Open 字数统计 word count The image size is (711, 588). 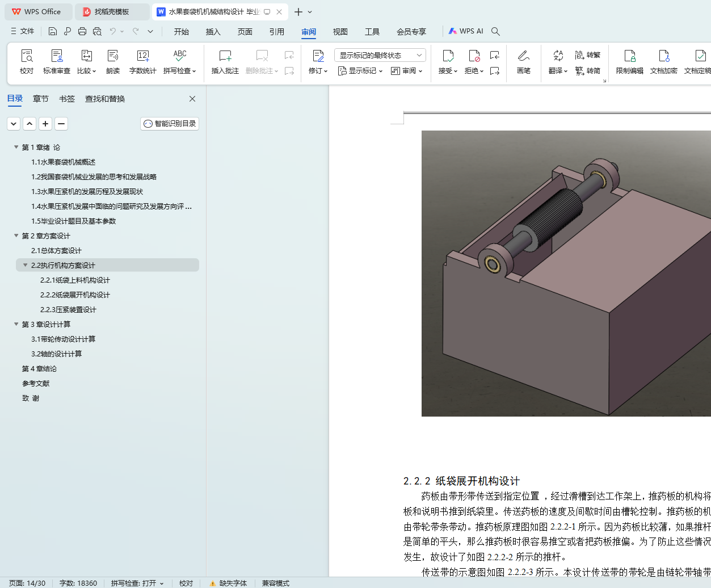pos(143,62)
